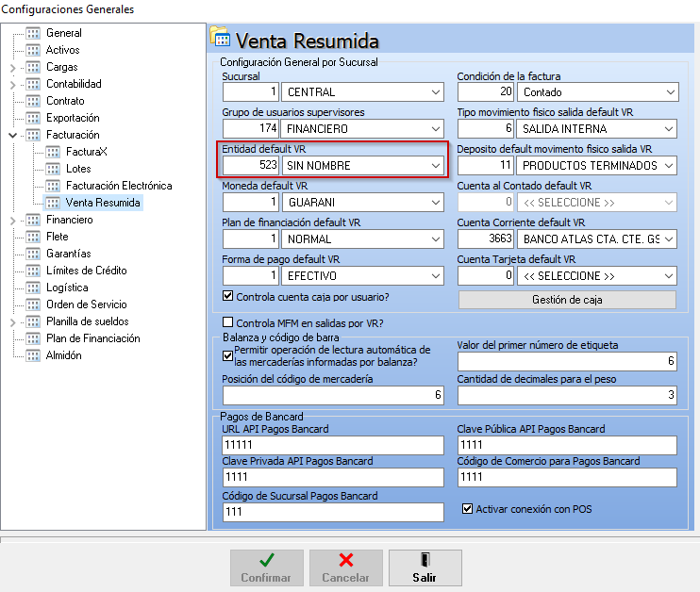Click the Cancelar button
The image size is (700, 592).
point(346,567)
